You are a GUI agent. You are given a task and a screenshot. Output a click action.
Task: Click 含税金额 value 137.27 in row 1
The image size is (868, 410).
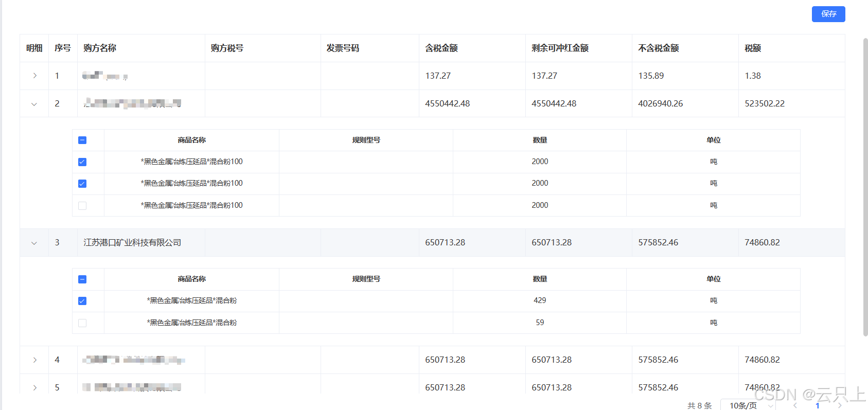[438, 76]
